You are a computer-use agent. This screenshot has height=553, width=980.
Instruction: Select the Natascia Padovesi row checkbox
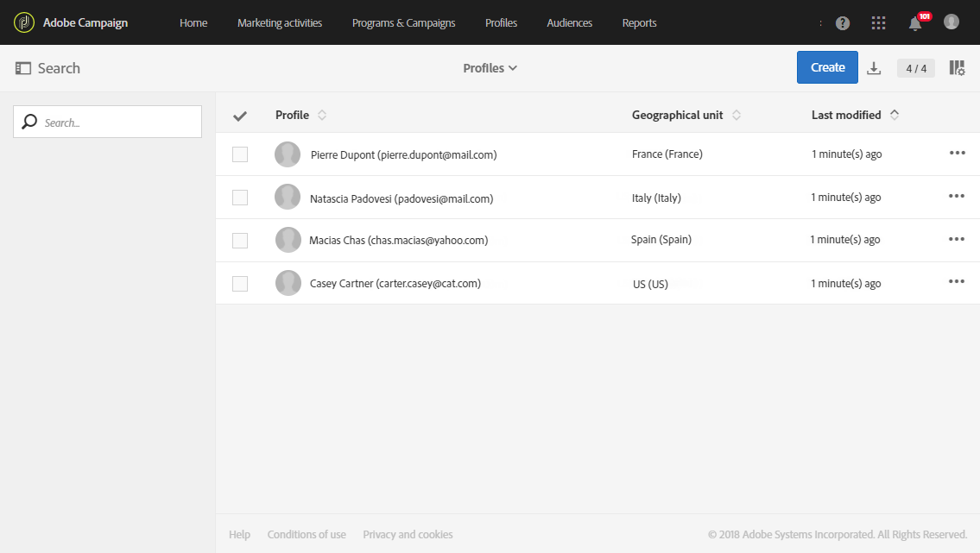240,198
